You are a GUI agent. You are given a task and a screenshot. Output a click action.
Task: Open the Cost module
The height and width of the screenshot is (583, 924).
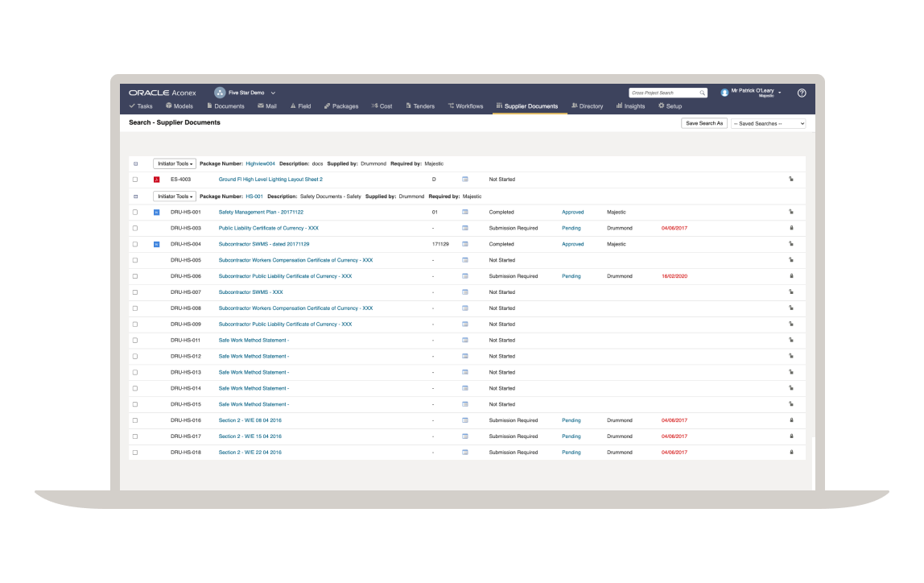[x=382, y=105]
